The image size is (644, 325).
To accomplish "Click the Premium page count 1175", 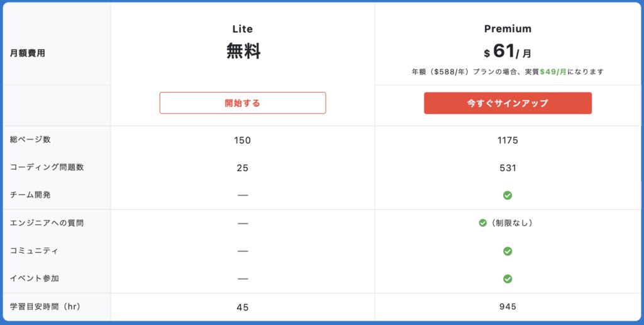I will [508, 140].
